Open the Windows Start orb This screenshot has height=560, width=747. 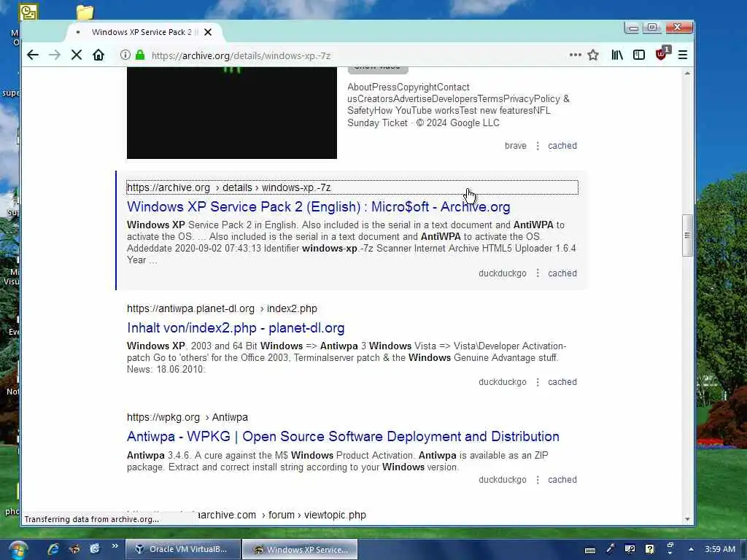(18, 550)
